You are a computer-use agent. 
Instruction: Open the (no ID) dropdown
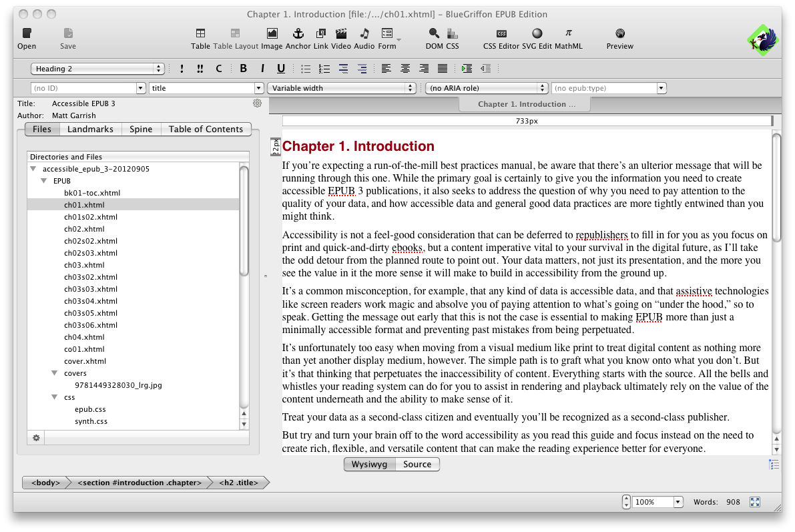[141, 88]
